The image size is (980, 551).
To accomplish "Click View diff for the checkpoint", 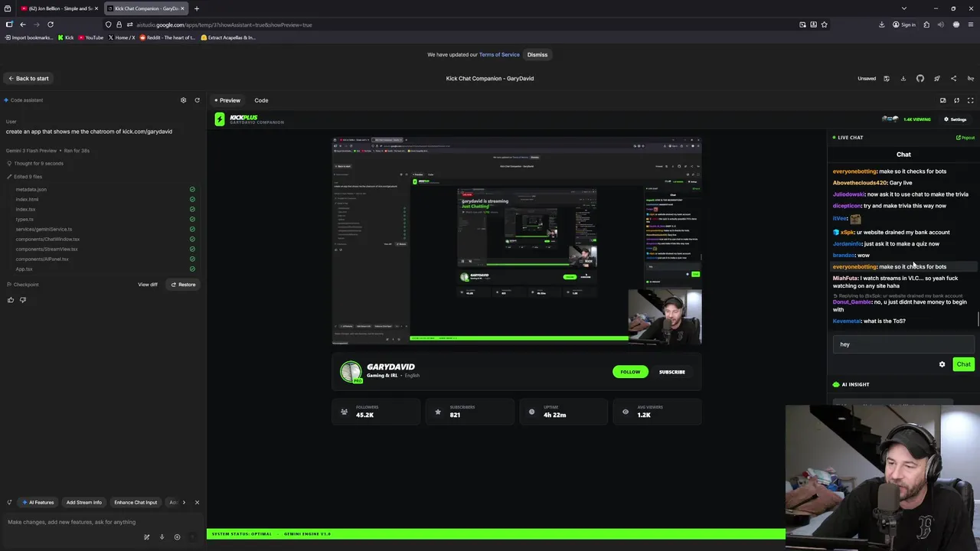I will 148,285.
